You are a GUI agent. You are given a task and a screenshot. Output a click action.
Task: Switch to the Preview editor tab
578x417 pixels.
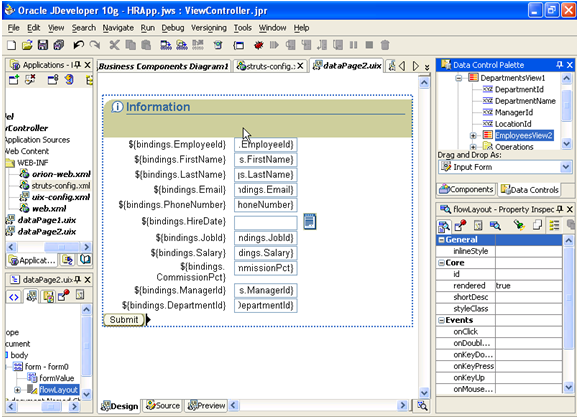[x=206, y=406]
